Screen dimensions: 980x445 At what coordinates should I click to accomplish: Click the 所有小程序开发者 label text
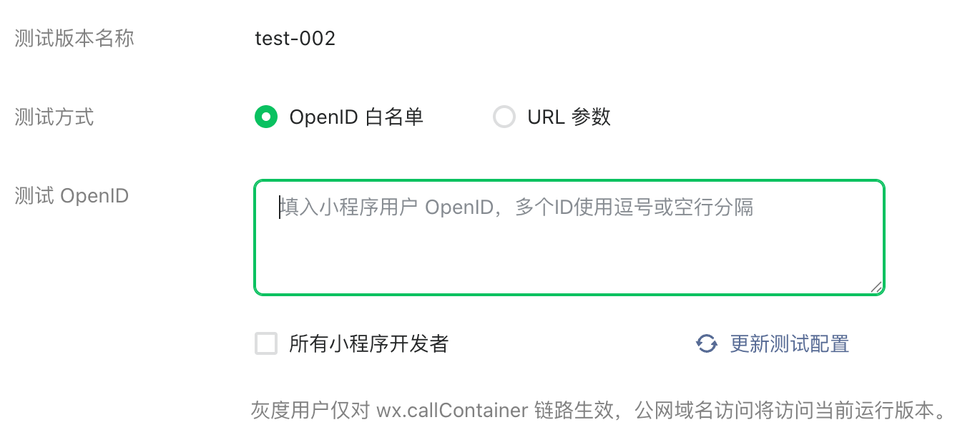click(368, 344)
